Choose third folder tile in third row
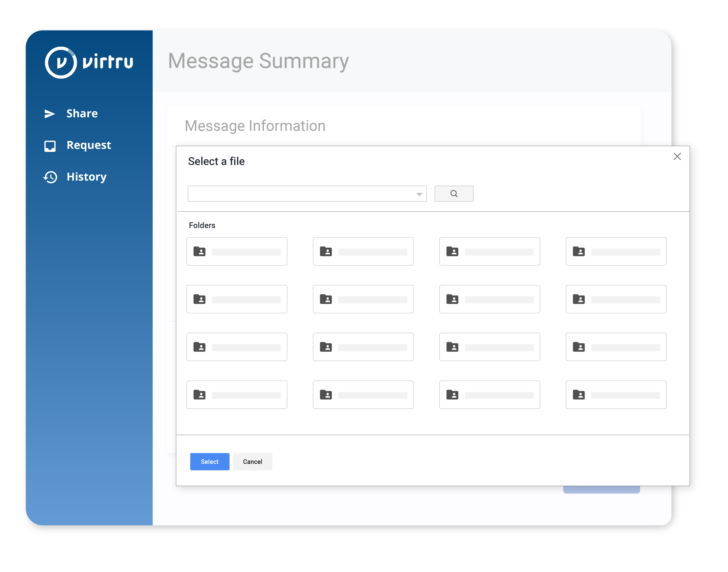The width and height of the screenshot is (728, 572). (x=489, y=347)
